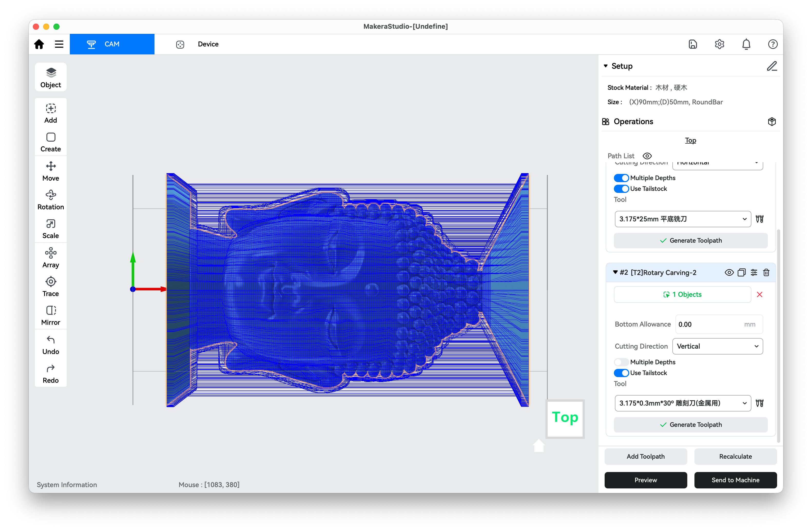Select the Rotation tool
Screen dimensions: 812x531
[x=51, y=200]
